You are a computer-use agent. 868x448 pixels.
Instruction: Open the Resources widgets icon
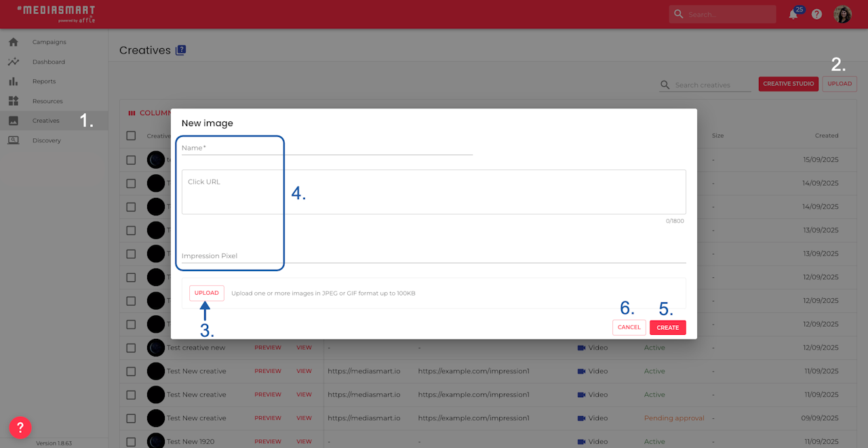pyautogui.click(x=14, y=101)
